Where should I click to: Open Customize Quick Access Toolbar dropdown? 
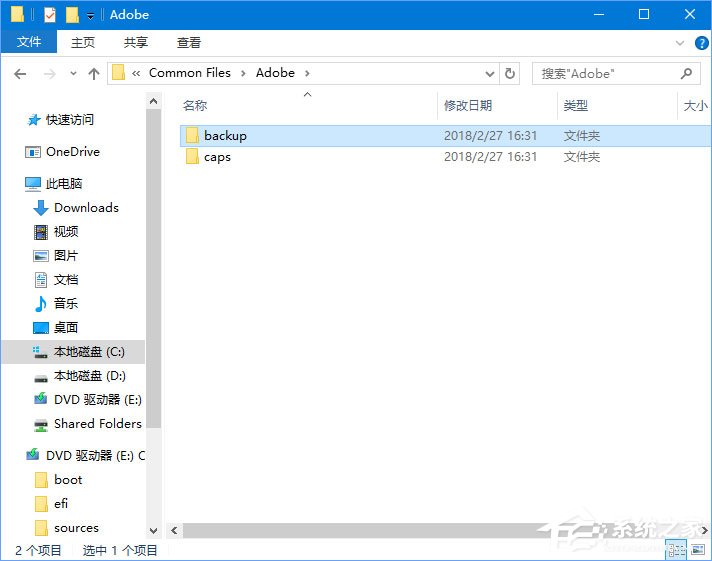tap(90, 16)
